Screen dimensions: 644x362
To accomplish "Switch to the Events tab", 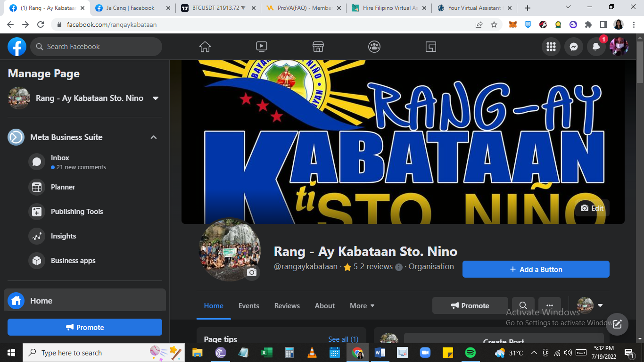I will pos(249,305).
